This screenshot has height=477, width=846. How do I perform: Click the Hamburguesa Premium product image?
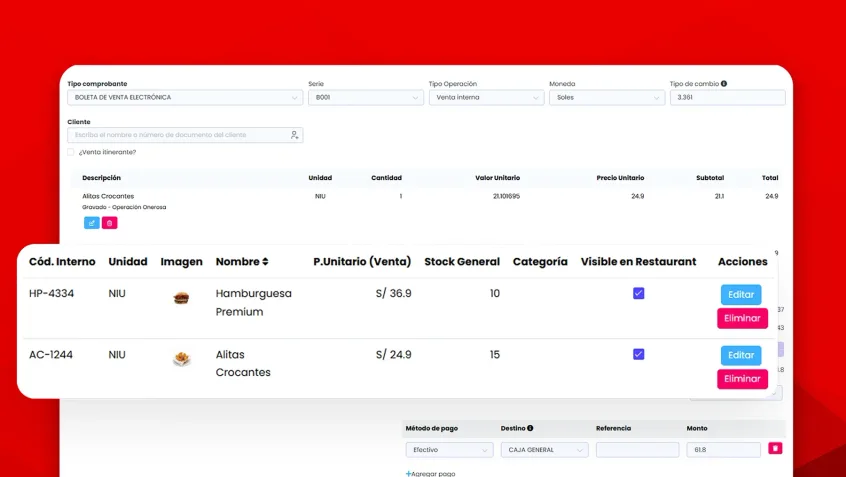[x=181, y=297]
